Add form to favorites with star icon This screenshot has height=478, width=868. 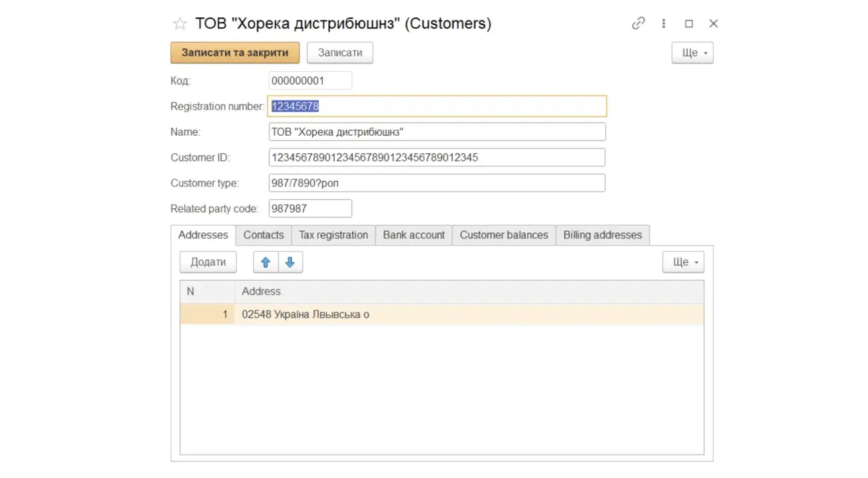click(x=180, y=24)
